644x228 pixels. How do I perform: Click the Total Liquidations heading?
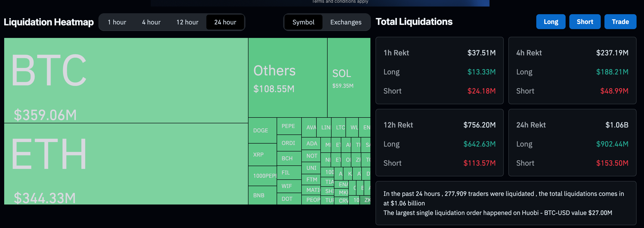click(x=414, y=21)
